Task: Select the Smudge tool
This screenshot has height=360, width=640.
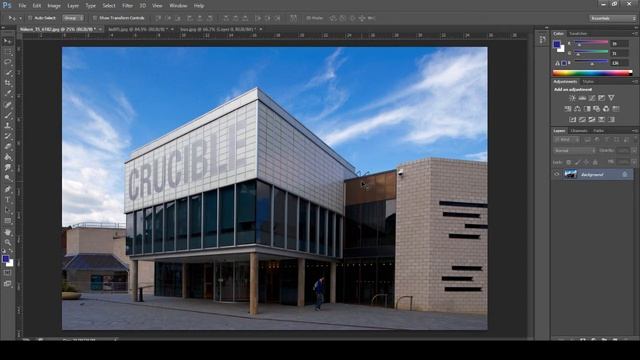Action: (7, 168)
